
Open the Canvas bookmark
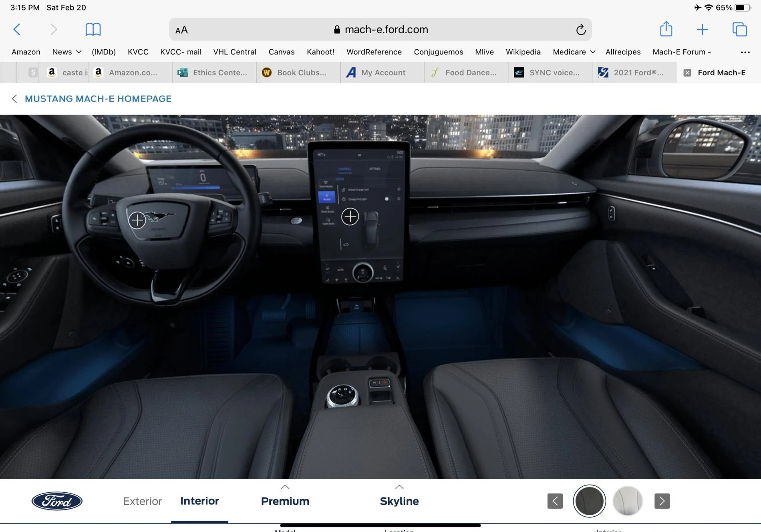pyautogui.click(x=281, y=52)
